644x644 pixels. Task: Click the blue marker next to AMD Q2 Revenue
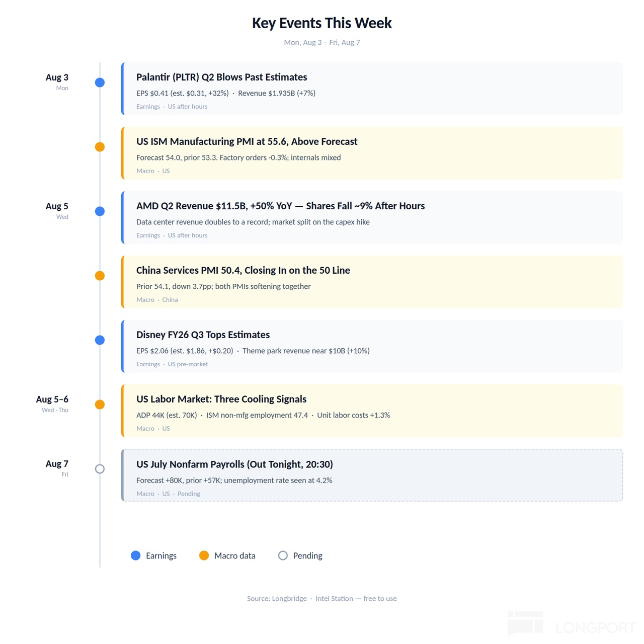(100, 211)
